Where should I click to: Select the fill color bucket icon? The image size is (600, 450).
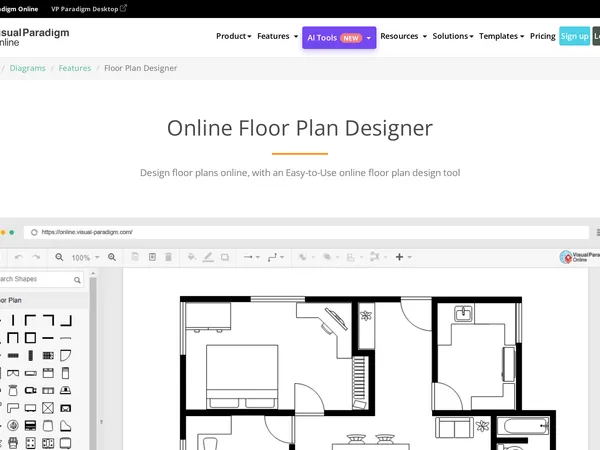pos(192,257)
